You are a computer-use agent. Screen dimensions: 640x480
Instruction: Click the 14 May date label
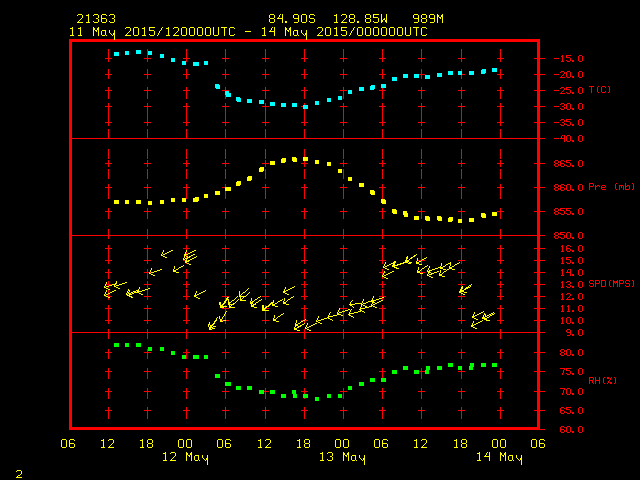[x=499, y=458]
